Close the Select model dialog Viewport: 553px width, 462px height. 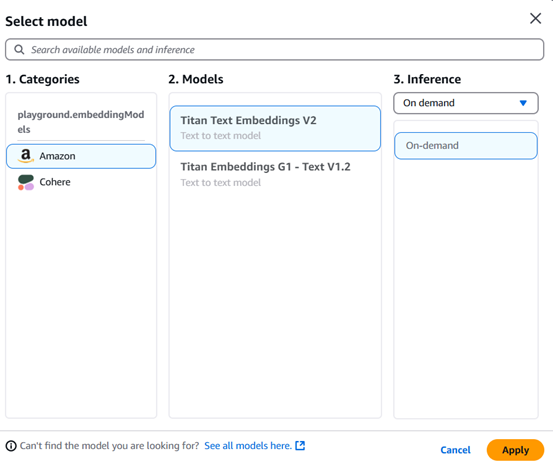(x=535, y=18)
